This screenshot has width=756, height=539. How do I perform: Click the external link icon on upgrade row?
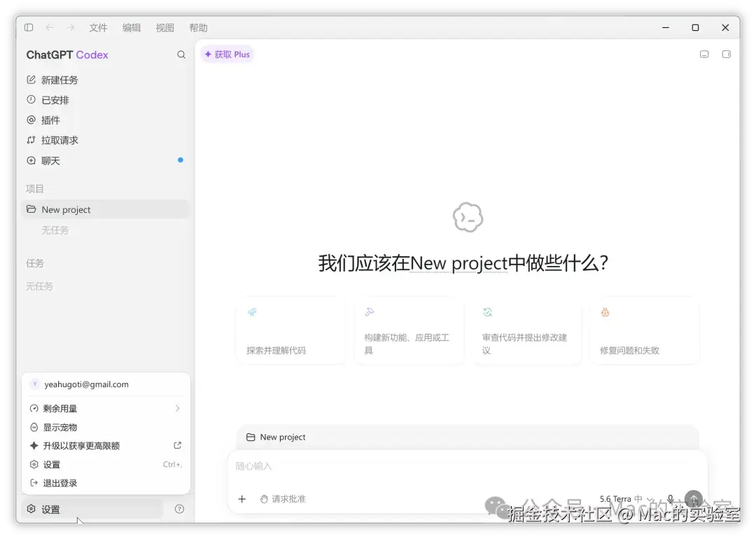coord(177,445)
